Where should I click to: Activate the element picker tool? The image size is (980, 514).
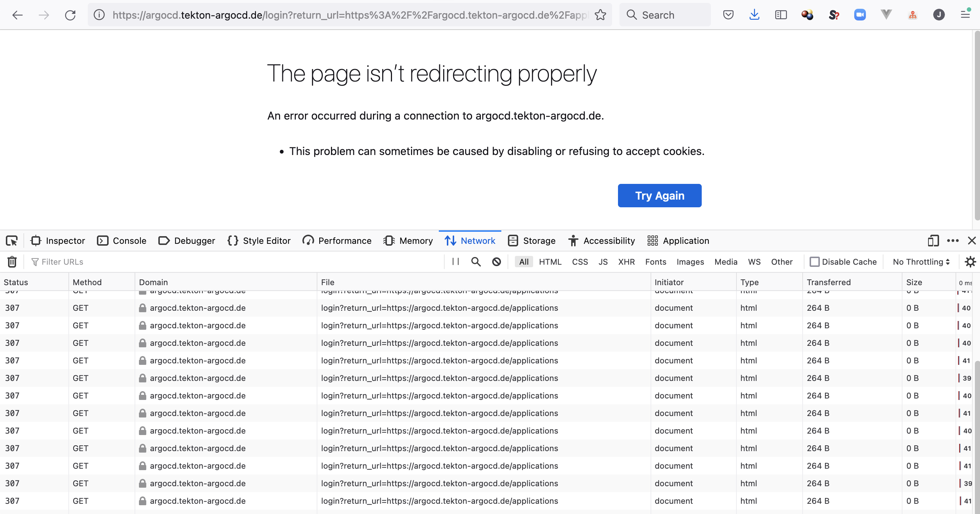pos(11,241)
